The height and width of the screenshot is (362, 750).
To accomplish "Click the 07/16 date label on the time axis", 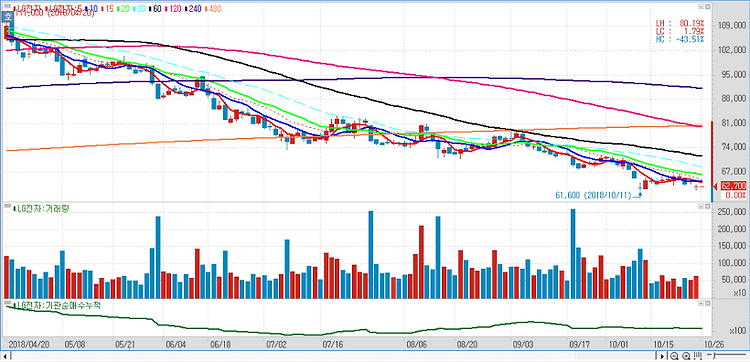I will (x=333, y=344).
